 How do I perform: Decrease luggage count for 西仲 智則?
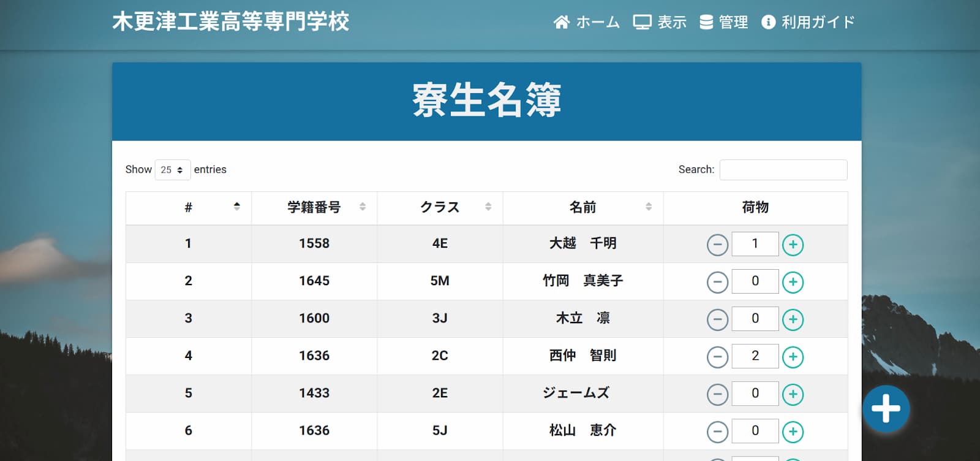coord(717,357)
